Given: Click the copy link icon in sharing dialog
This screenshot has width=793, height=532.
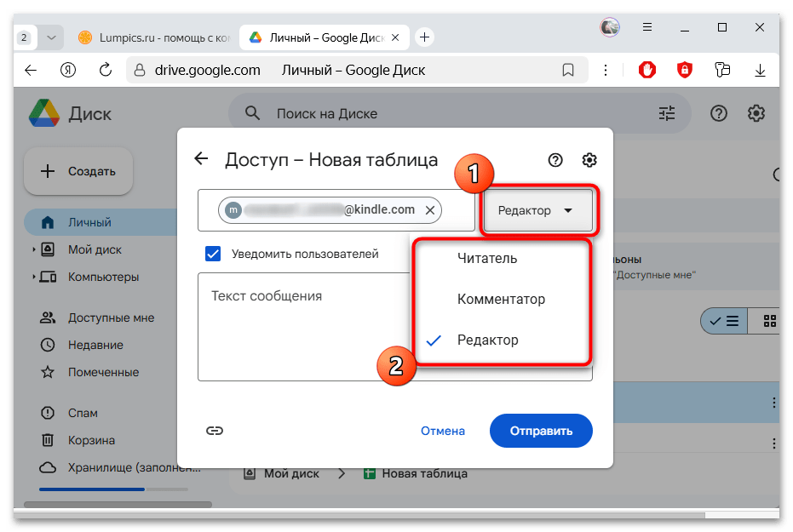Looking at the screenshot, I should pos(215,431).
